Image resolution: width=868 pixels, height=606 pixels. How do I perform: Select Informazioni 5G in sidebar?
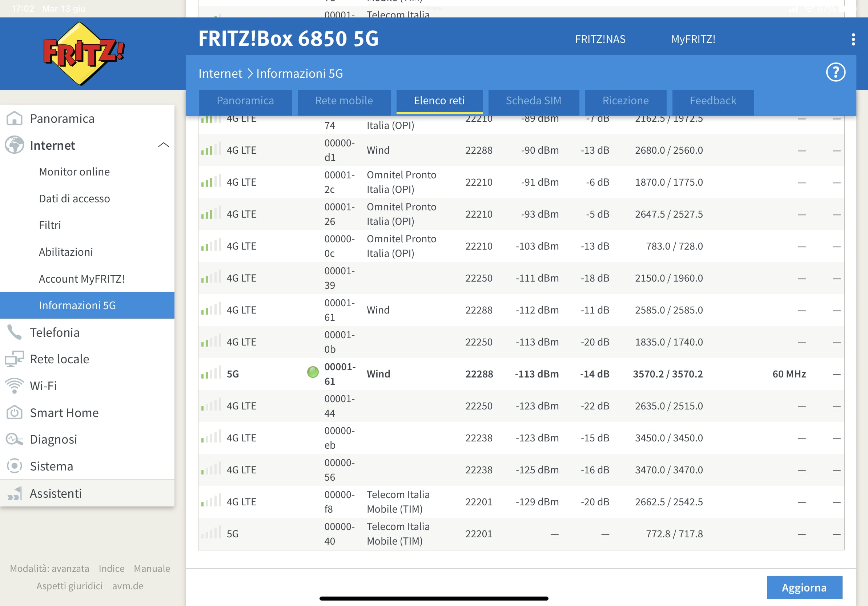coord(87,305)
